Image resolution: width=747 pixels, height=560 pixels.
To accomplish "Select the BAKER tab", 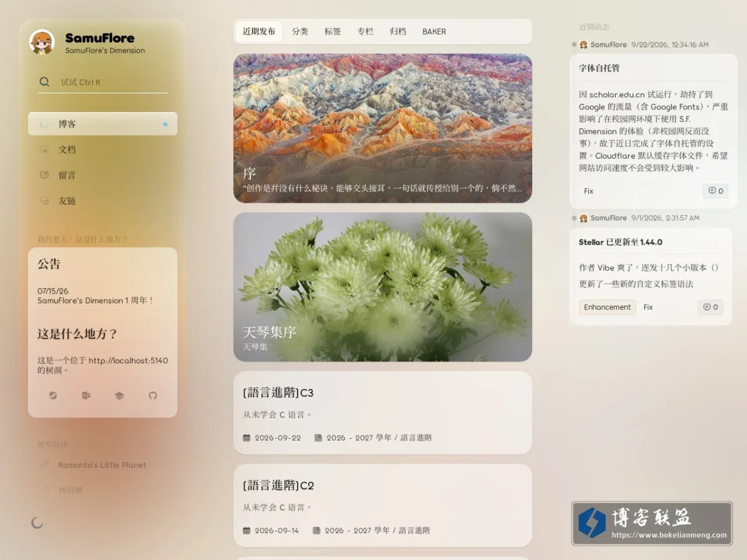I will coord(434,31).
